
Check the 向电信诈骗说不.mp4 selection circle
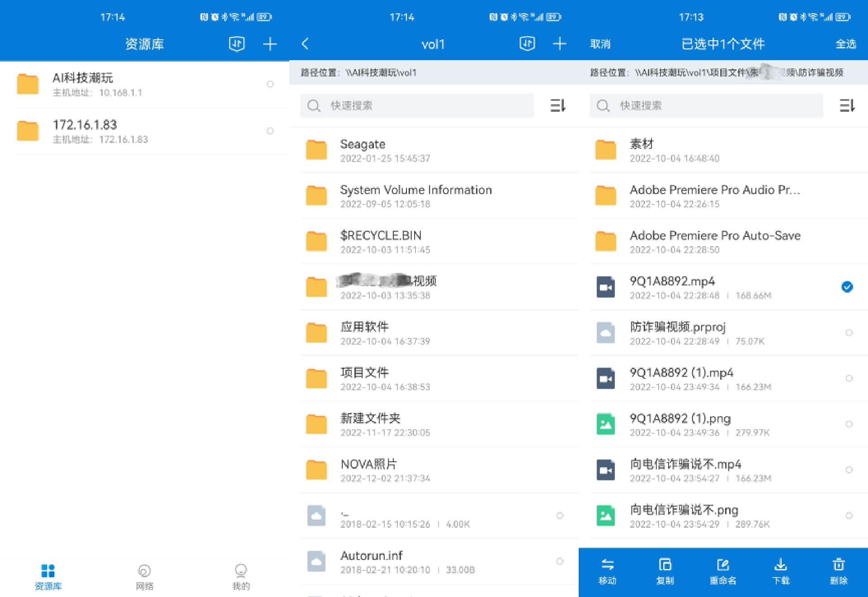[849, 470]
